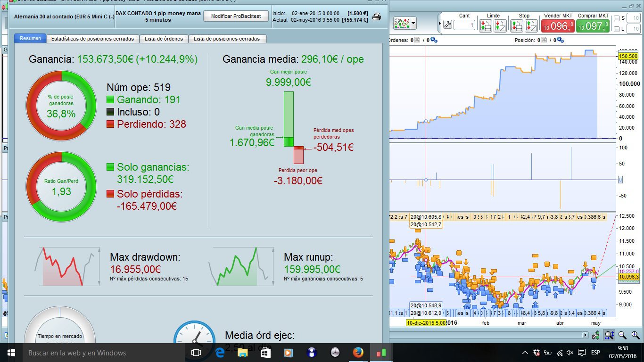Click the battery status tray icon
This screenshot has height=362, width=644.
[x=548, y=353]
